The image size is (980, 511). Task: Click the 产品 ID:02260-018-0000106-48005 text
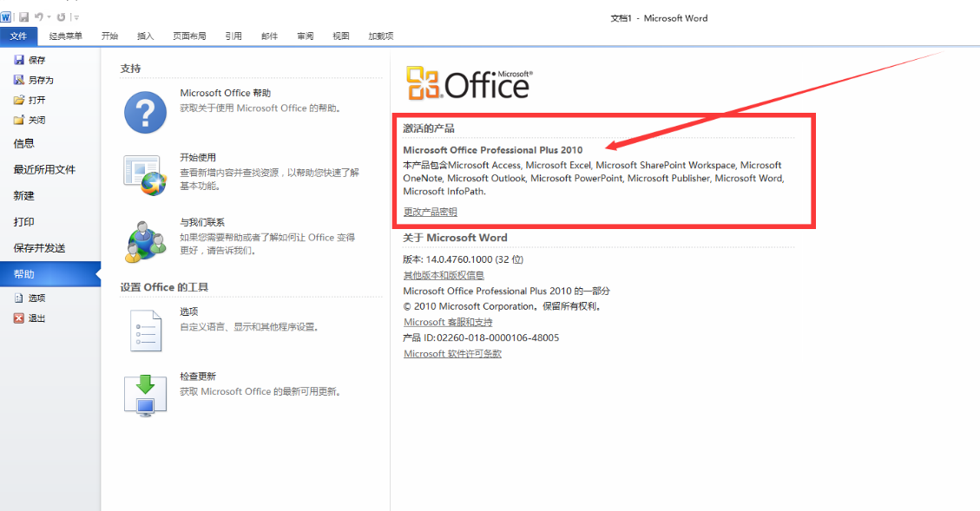(481, 338)
